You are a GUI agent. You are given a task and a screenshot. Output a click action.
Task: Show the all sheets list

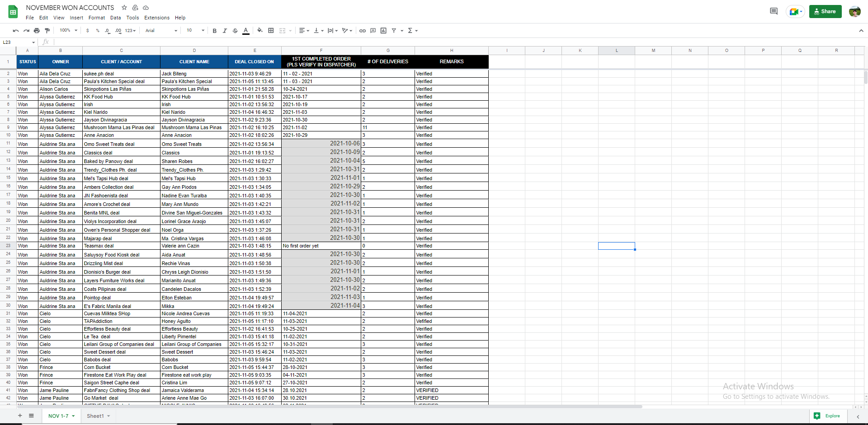point(31,416)
